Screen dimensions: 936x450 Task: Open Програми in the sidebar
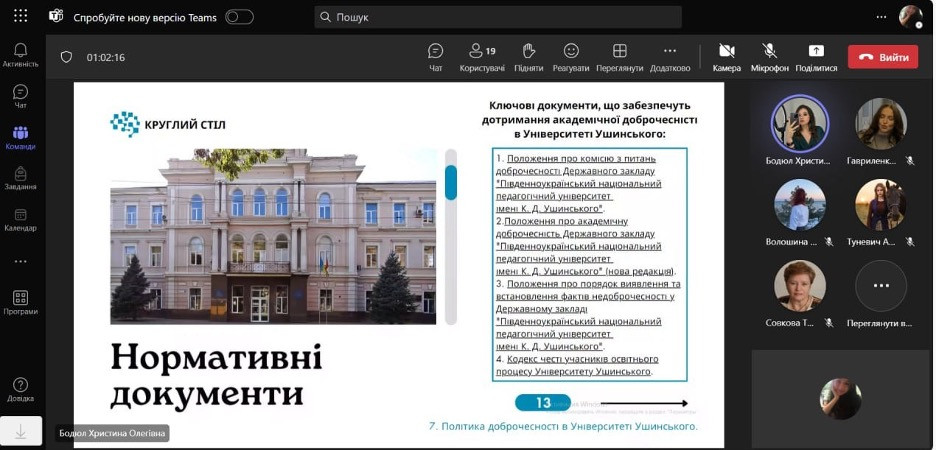(x=20, y=303)
